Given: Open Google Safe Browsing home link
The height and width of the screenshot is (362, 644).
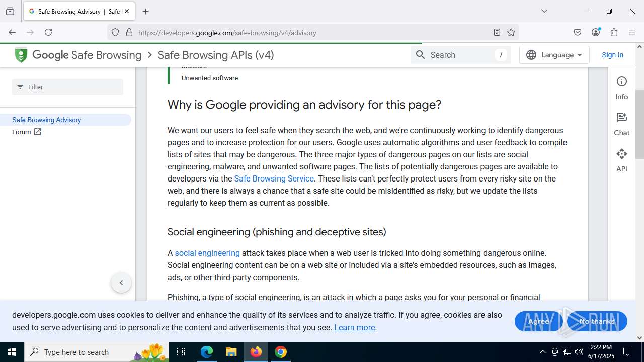Looking at the screenshot, I should [x=87, y=55].
